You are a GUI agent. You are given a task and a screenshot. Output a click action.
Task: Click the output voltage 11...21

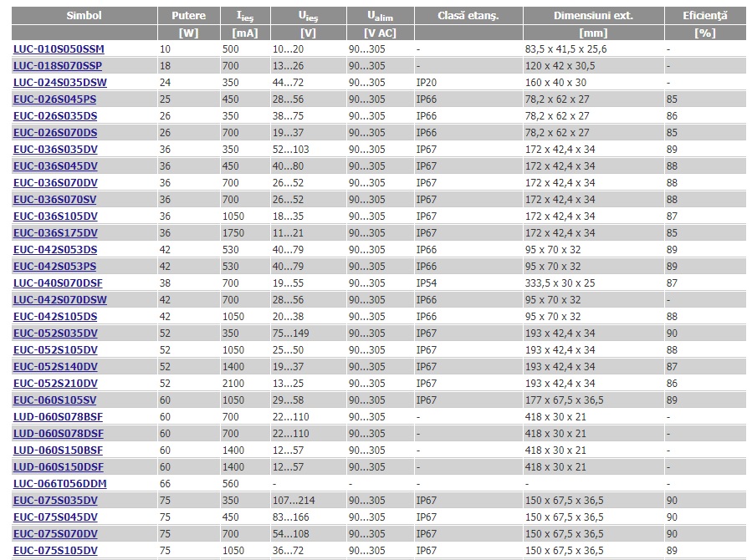[288, 233]
